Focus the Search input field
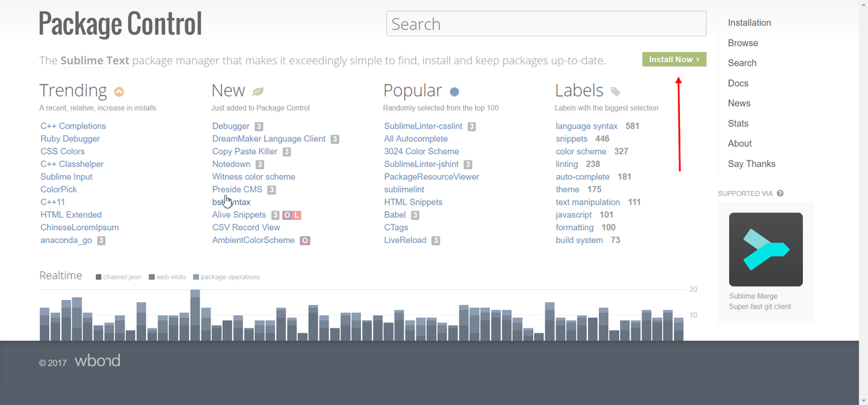This screenshot has width=868, height=405. (x=546, y=24)
